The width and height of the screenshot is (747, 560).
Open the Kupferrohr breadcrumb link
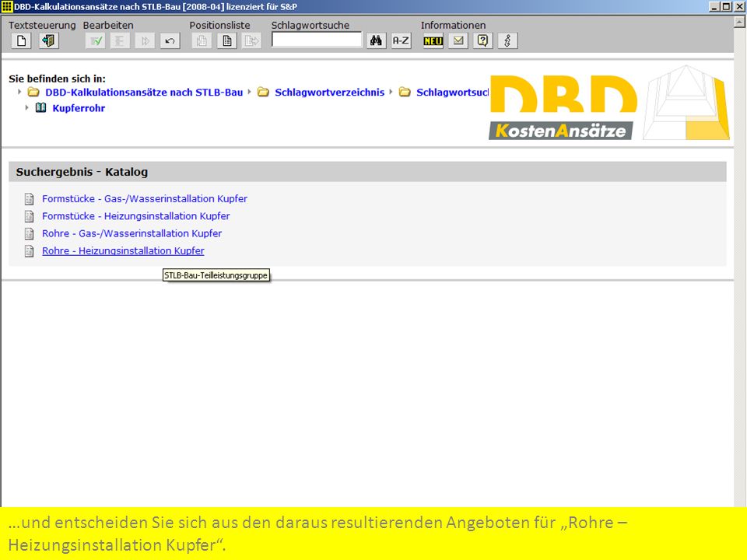coord(79,108)
